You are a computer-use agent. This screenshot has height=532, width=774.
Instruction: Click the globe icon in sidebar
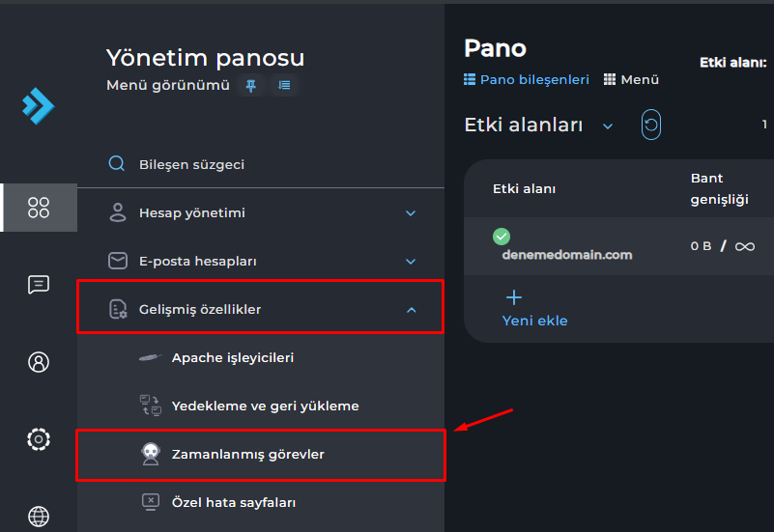(x=39, y=516)
